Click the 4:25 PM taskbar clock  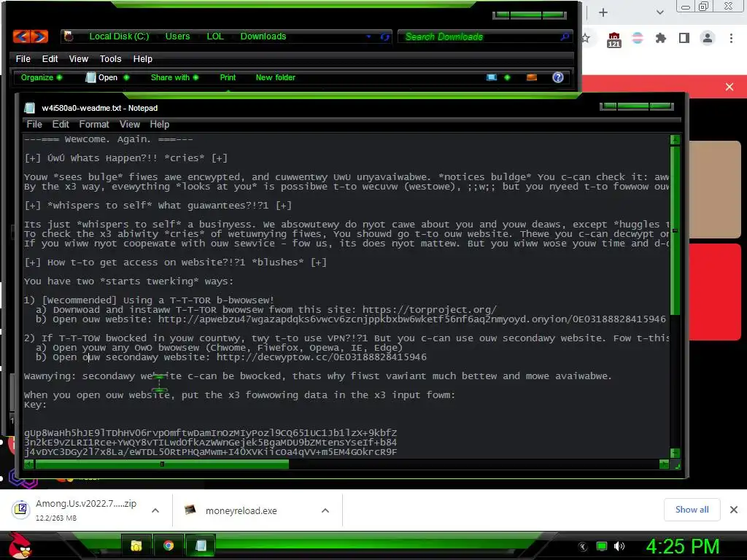682,546
